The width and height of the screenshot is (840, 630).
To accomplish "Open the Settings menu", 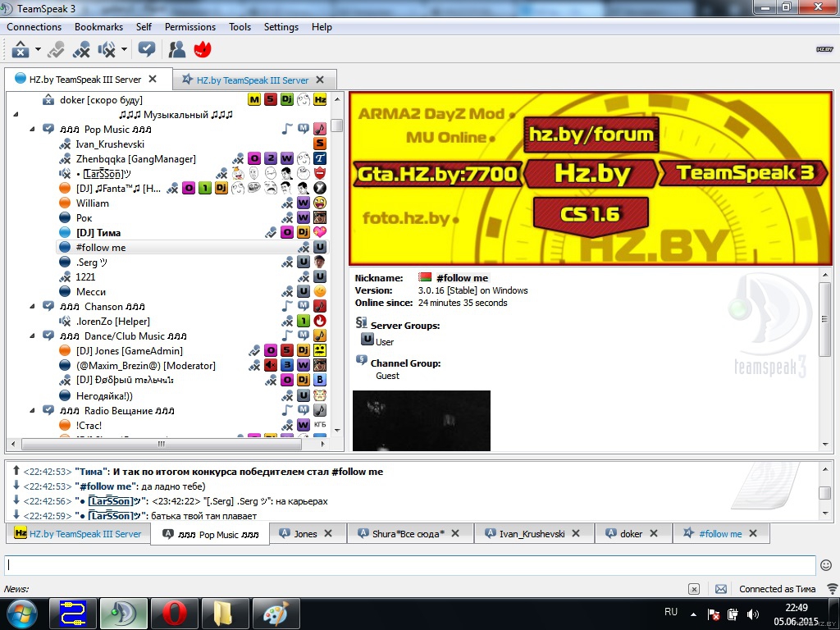I will [281, 27].
